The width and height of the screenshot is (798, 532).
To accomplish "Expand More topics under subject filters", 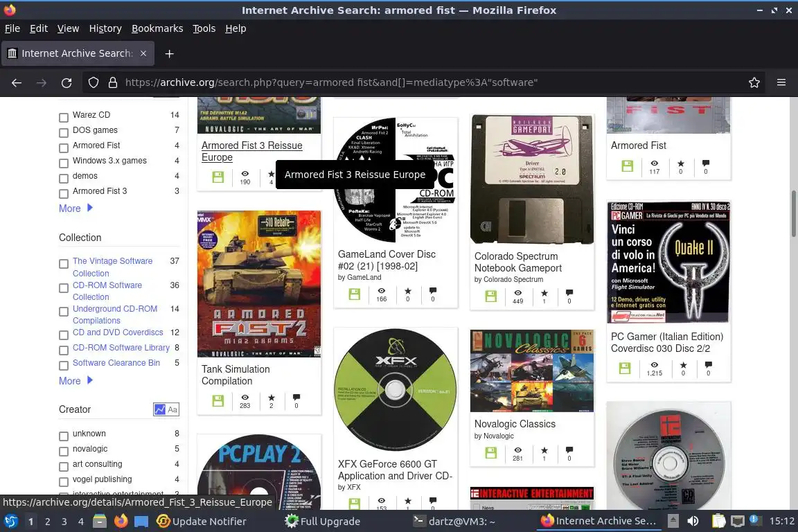I will pyautogui.click(x=76, y=209).
